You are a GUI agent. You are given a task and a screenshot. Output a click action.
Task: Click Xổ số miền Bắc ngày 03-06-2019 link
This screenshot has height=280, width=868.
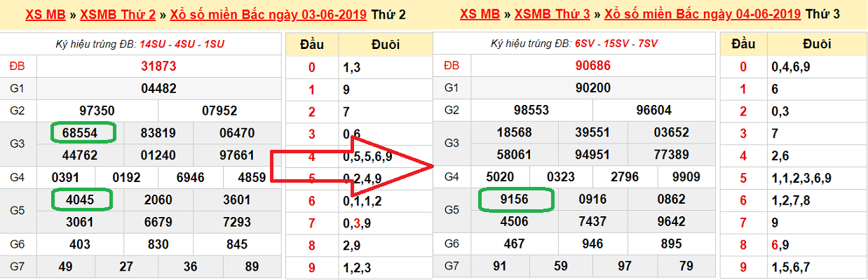(268, 14)
